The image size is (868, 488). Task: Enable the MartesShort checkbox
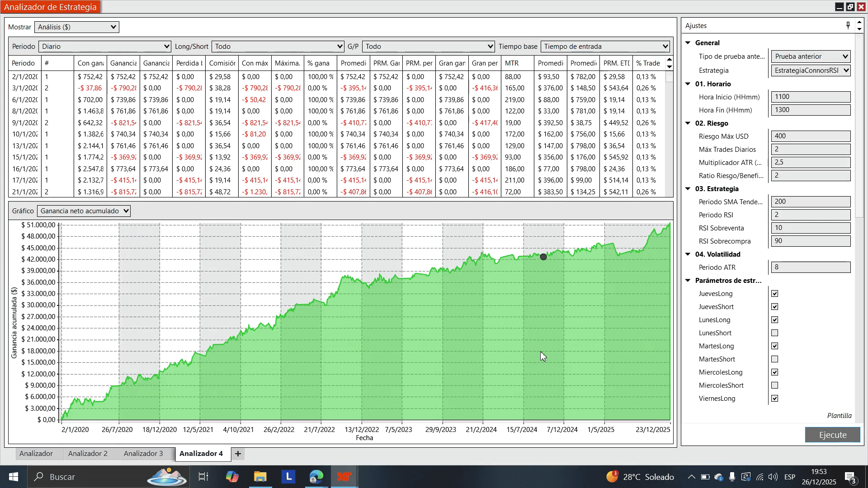[774, 359]
